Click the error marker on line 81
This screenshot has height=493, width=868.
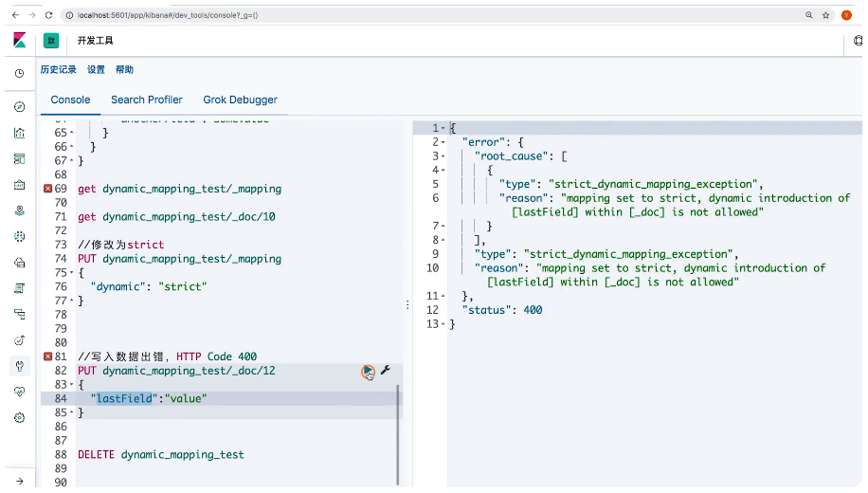[47, 356]
